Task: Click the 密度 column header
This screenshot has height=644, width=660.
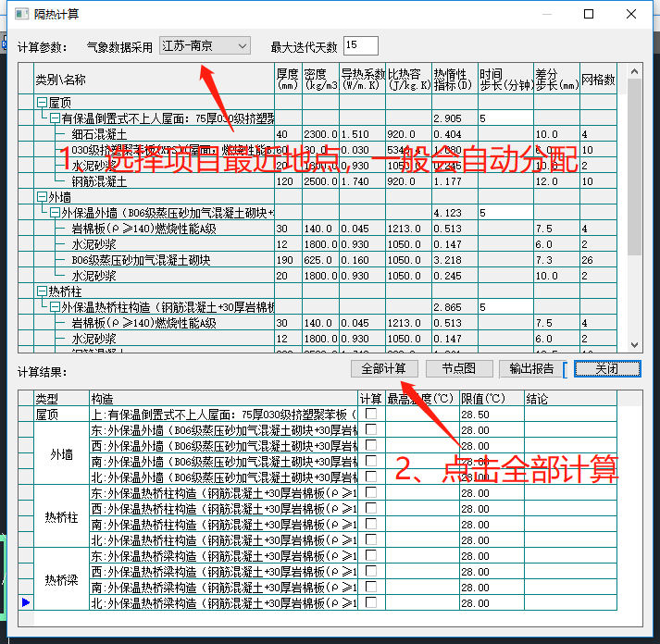Action: click(320, 79)
